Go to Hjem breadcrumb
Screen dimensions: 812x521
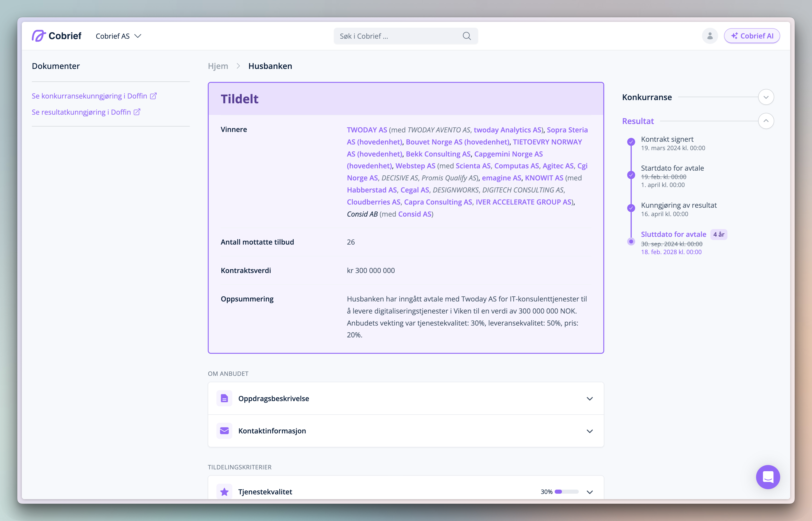pos(218,66)
